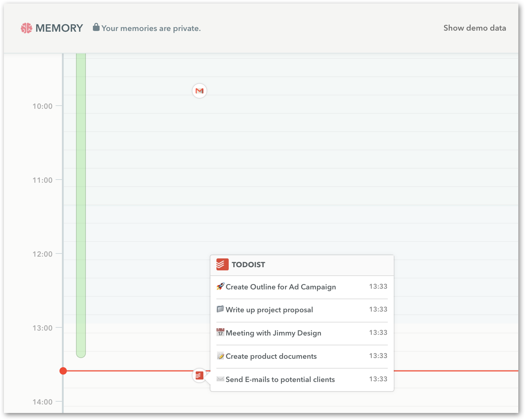Click the 12:00 label on the time axis
The image size is (525, 420).
click(x=42, y=254)
